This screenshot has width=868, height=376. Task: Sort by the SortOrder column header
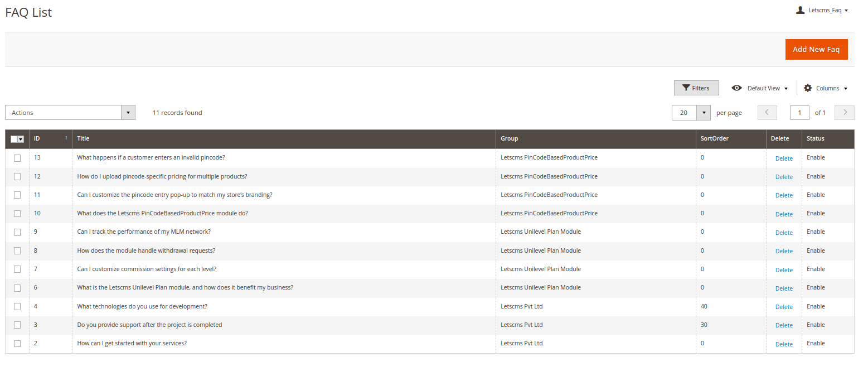coord(714,139)
